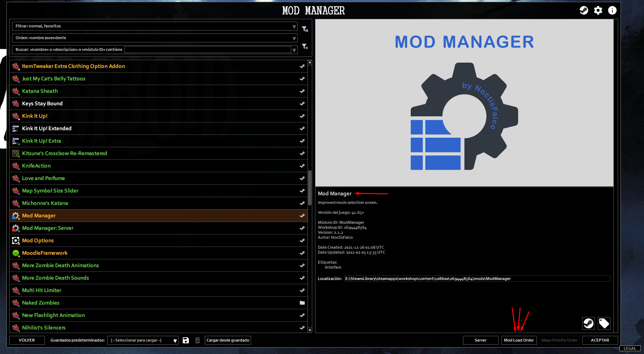The height and width of the screenshot is (354, 644).
Task: Click folder icon on Naked Zombies row
Action: click(302, 303)
